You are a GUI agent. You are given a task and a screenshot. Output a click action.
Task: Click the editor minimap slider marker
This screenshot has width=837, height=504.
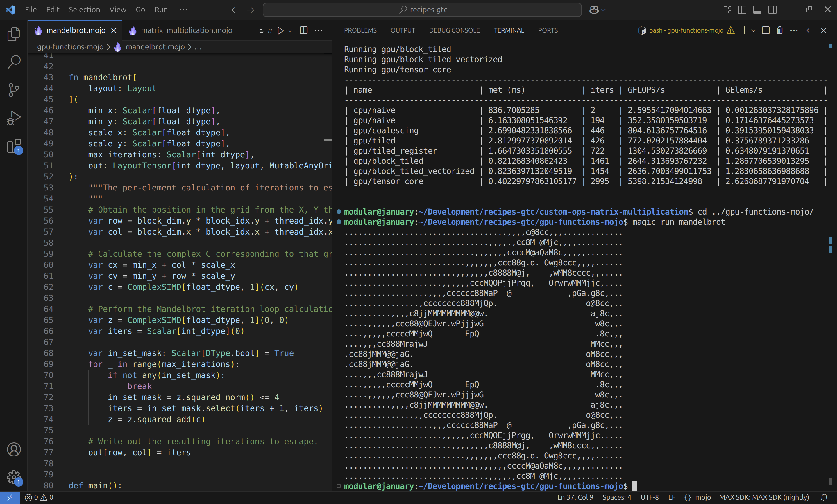coord(328,140)
